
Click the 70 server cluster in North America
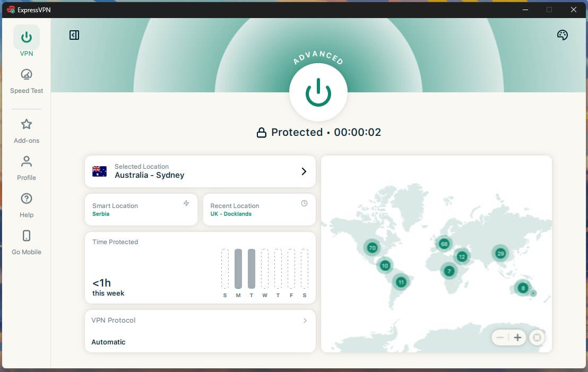coord(372,247)
